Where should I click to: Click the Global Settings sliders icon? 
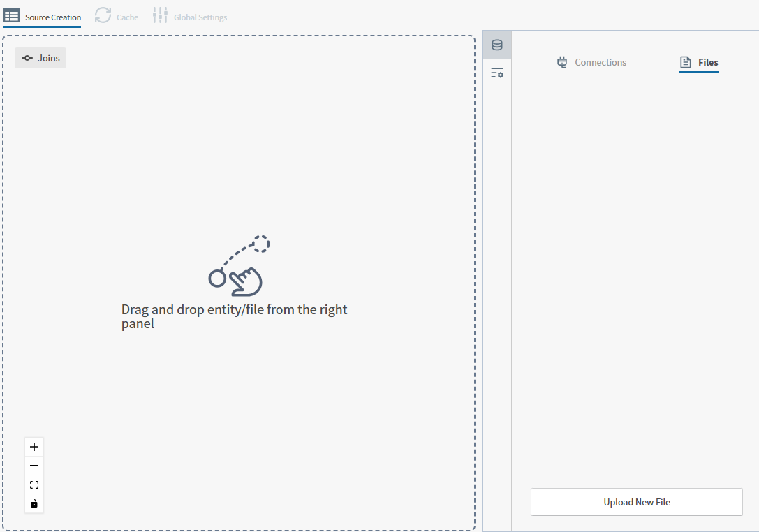pos(159,15)
